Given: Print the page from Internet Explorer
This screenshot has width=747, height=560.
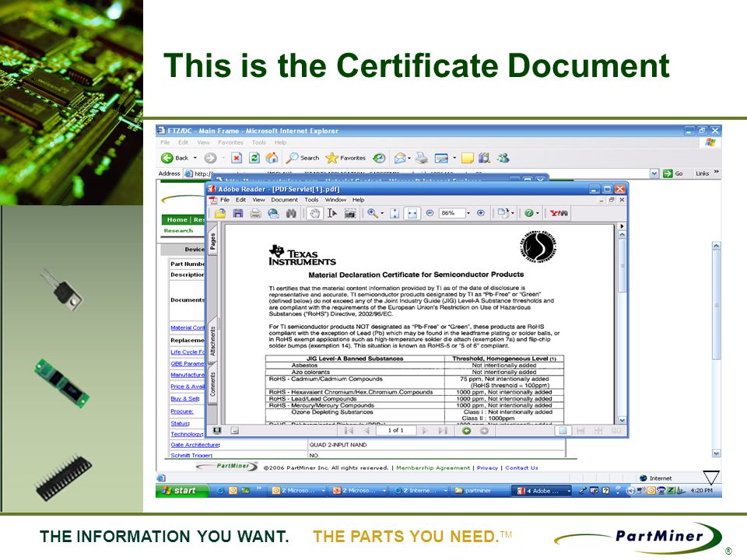Looking at the screenshot, I should (421, 158).
